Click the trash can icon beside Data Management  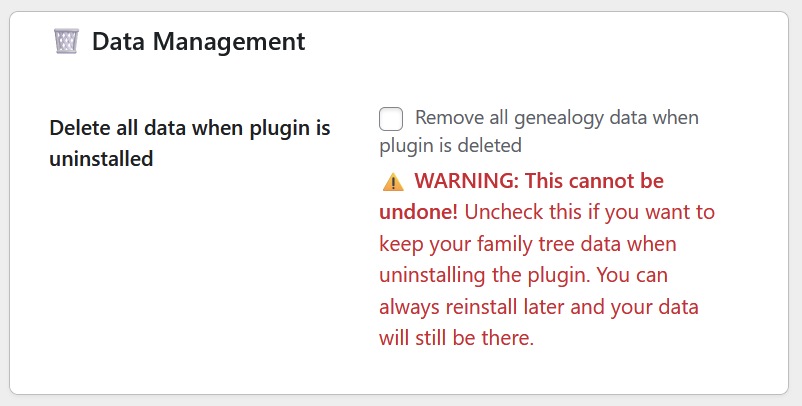coord(66,41)
